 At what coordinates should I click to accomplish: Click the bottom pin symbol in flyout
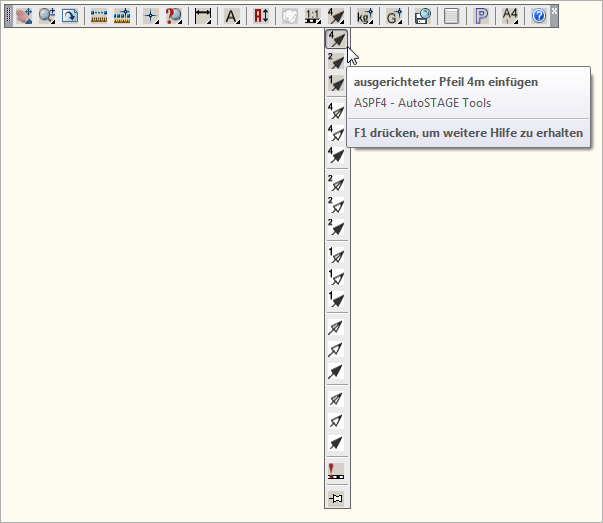[337, 497]
